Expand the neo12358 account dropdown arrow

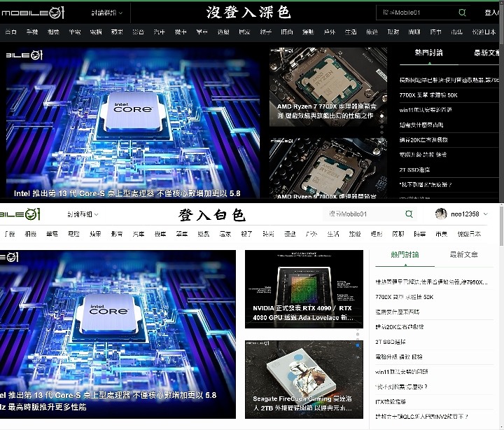(485, 214)
